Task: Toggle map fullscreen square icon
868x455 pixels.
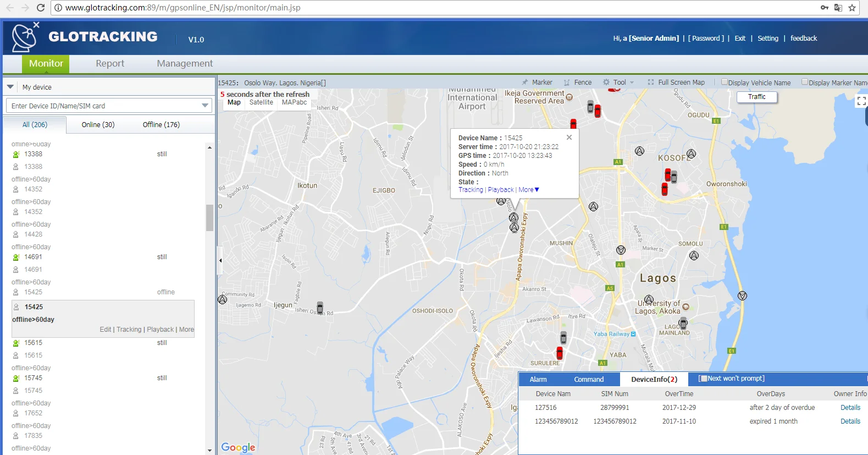Action: pos(861,101)
